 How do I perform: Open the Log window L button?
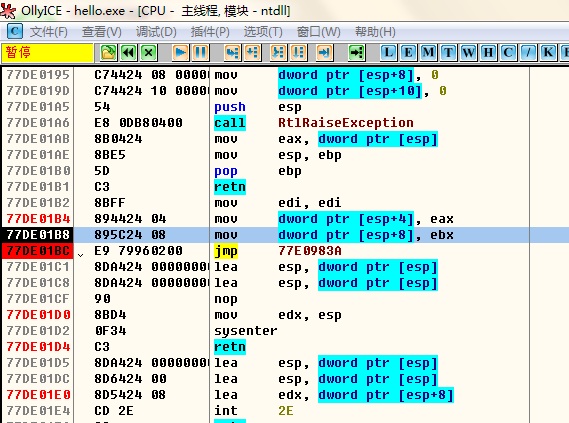point(388,53)
